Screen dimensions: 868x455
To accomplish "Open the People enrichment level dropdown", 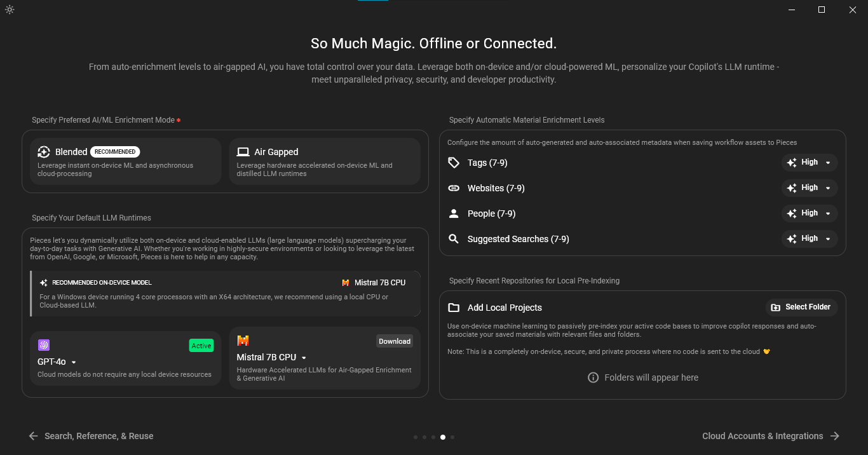I will (810, 214).
